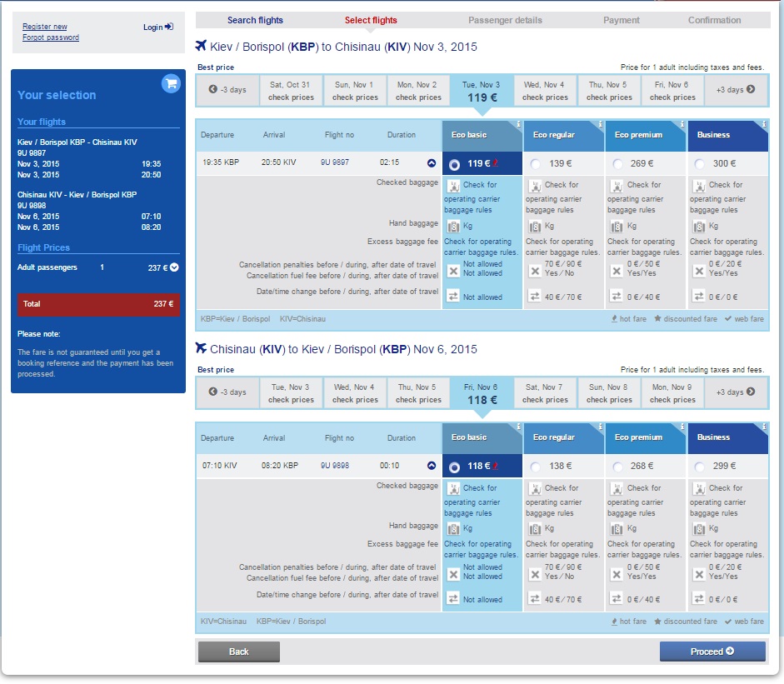
Task: Click checked baggage icon under outbound Eco regular
Action: pos(536,186)
